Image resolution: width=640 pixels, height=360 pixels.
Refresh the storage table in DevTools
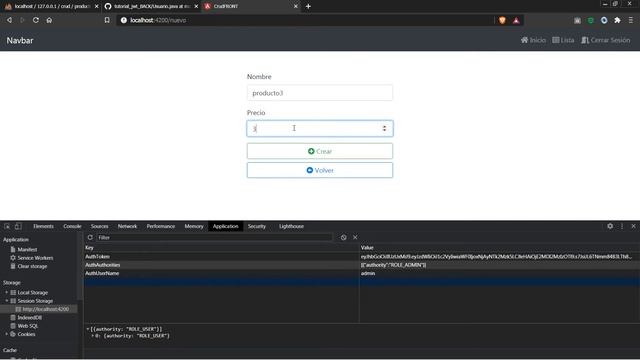[x=90, y=237]
